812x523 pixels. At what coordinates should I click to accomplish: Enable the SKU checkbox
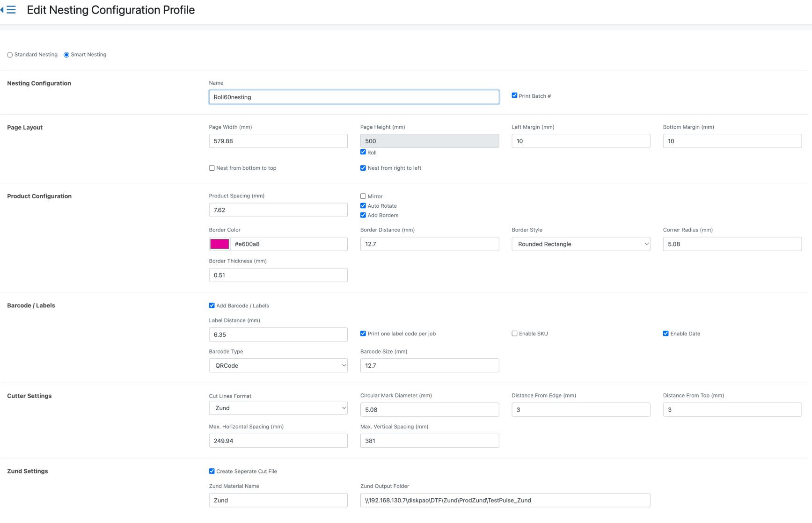pyautogui.click(x=514, y=334)
